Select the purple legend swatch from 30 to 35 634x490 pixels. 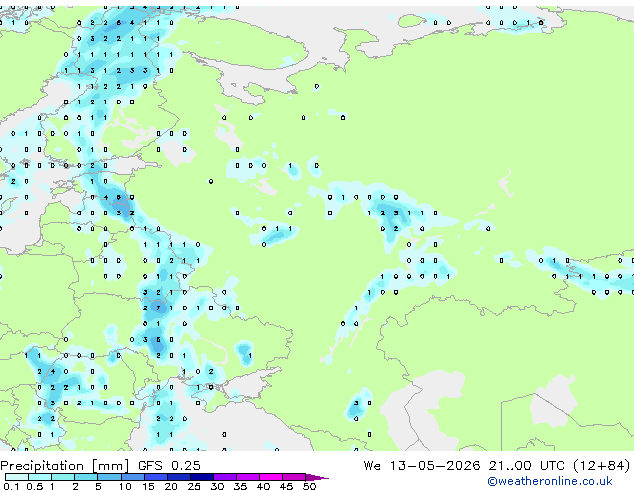(225, 477)
